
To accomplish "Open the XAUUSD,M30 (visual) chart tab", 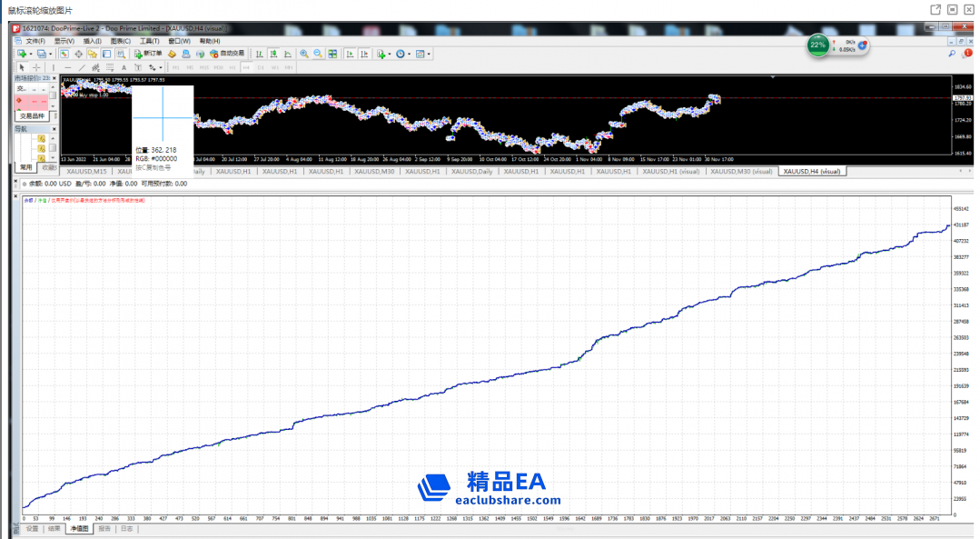I will pos(742,171).
